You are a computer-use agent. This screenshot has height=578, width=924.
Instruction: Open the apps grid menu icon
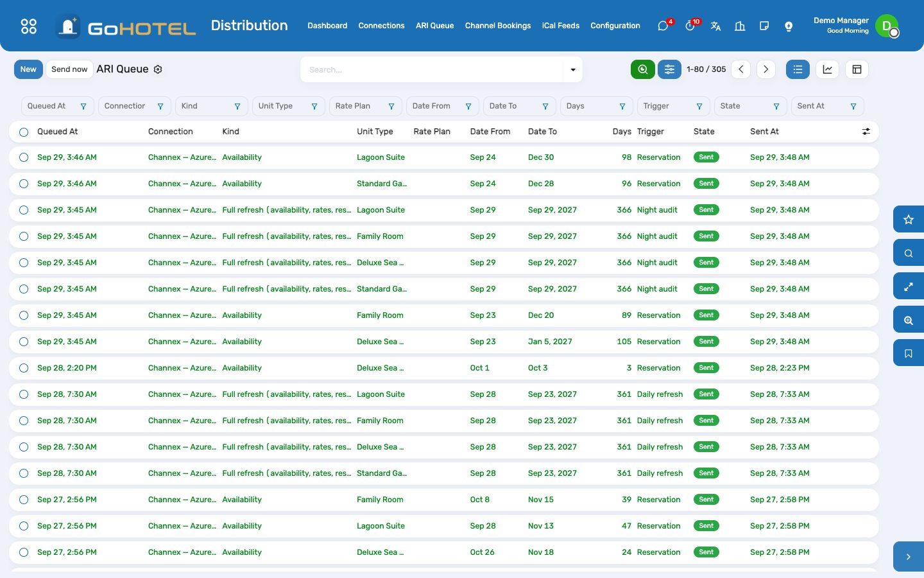coord(29,26)
